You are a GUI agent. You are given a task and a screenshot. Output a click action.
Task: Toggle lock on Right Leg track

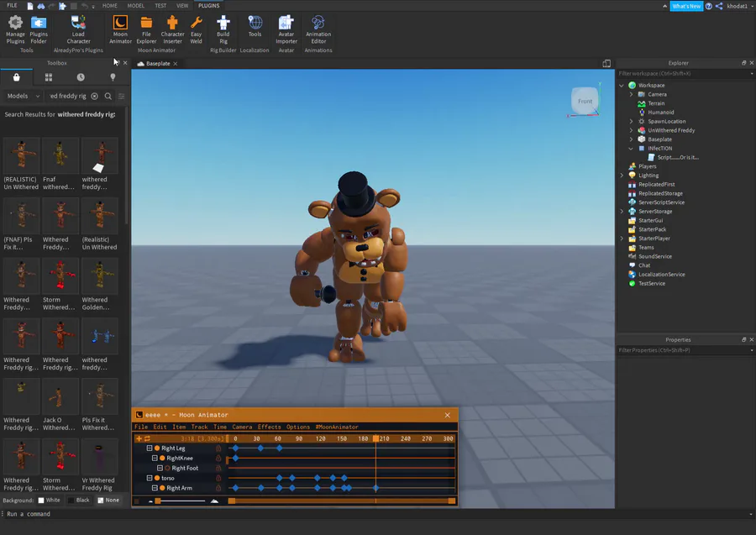tap(218, 448)
